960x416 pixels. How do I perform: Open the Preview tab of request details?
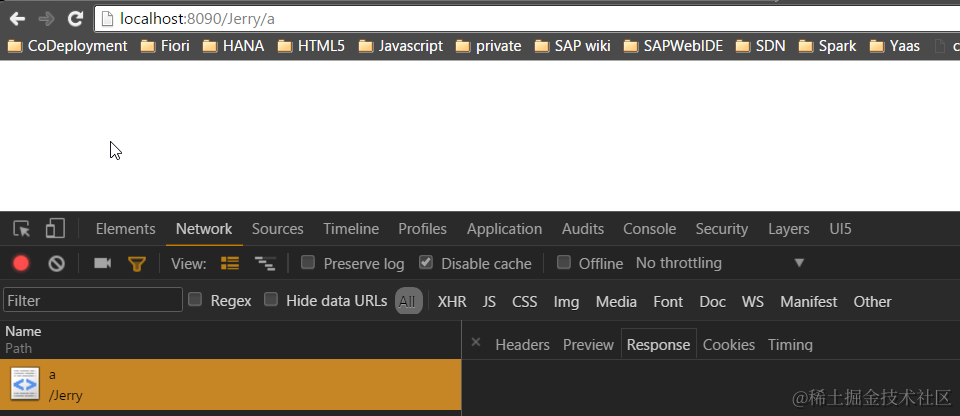coord(588,344)
